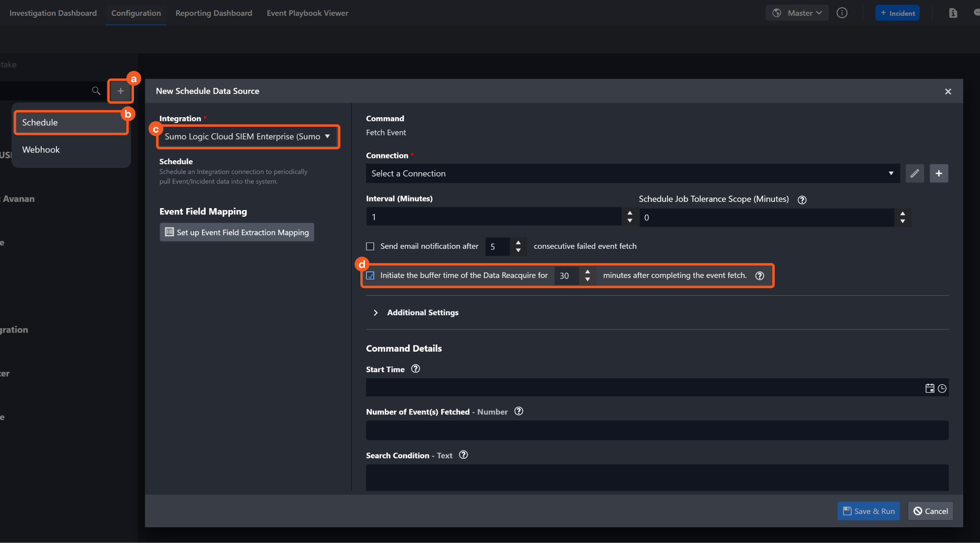Screen dimensions: 980x543
Task: Uncheck Initiate buffer time of Data Reacquire
Action: [370, 276]
